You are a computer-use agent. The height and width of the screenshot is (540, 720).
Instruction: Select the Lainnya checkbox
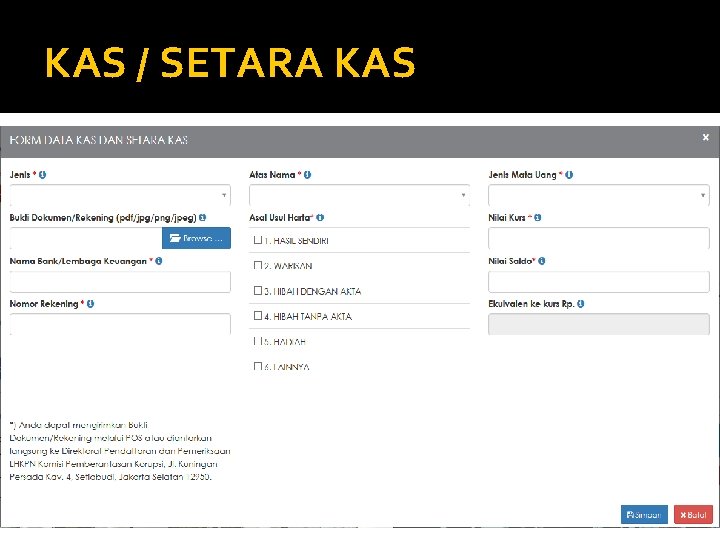(258, 366)
